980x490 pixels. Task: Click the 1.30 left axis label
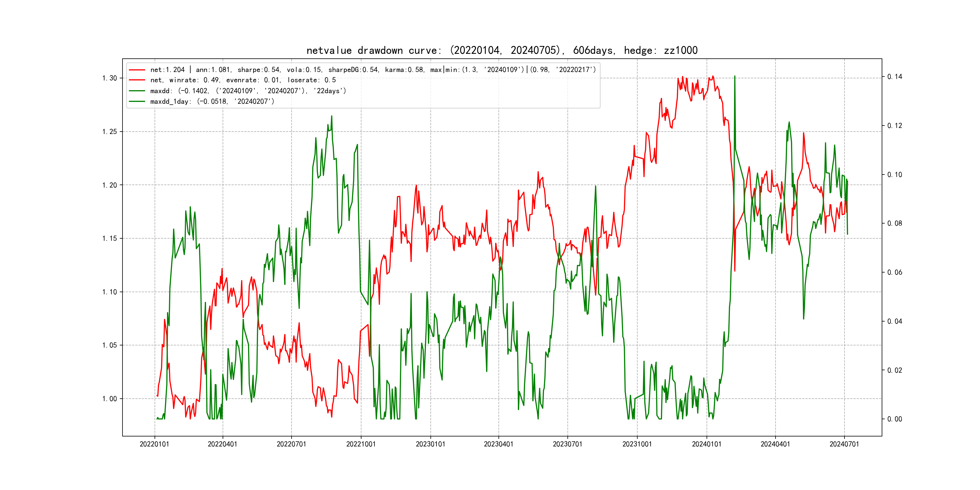109,78
